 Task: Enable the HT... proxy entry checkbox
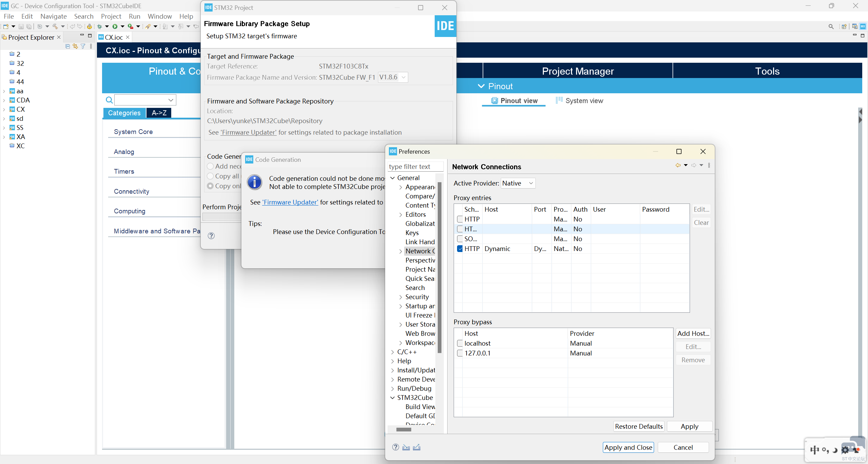[460, 229]
